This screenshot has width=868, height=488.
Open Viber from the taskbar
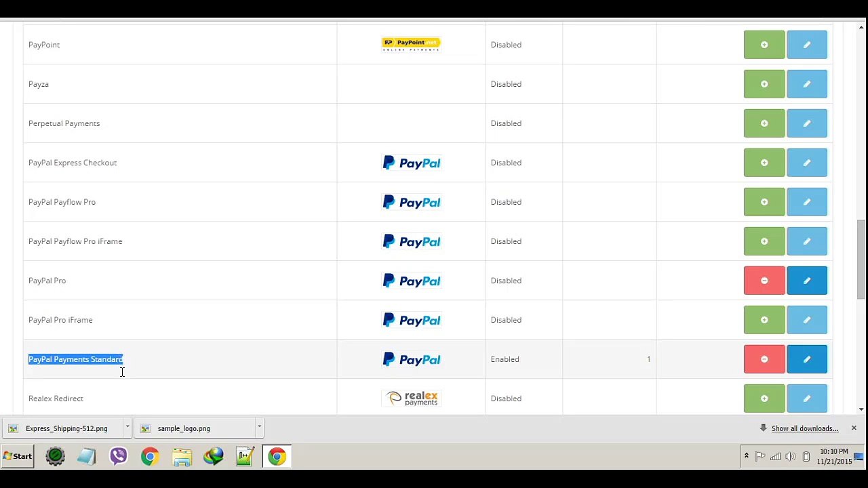(119, 456)
